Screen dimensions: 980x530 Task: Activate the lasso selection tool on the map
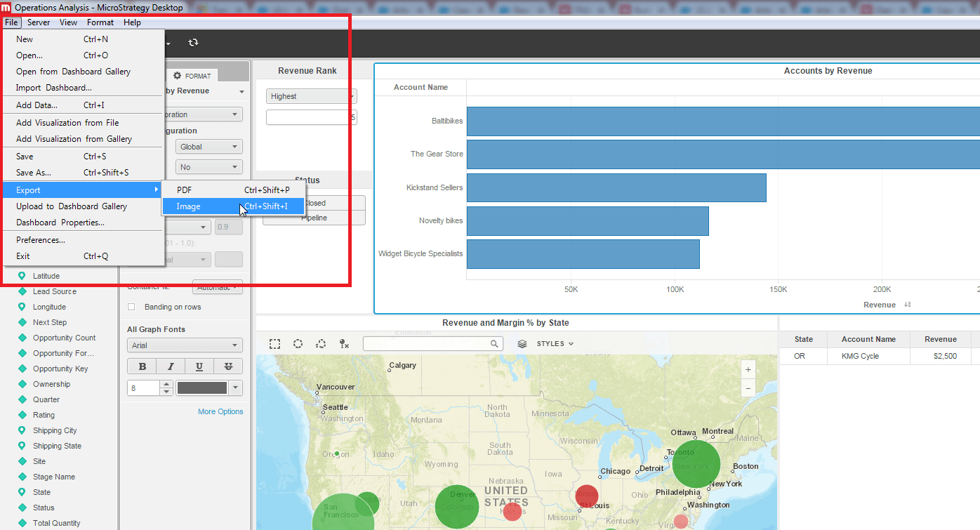[321, 344]
